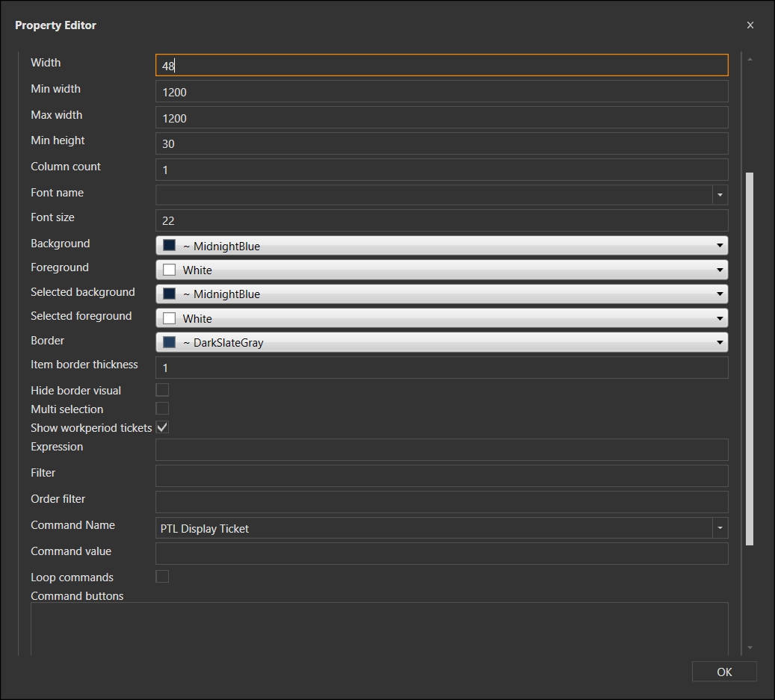
Task: Click the OK button
Action: coord(724,672)
